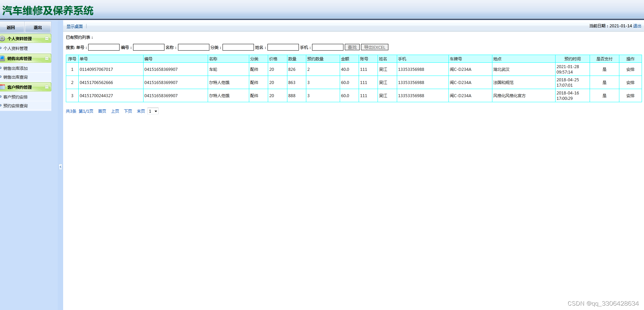Screen dimensions: 644x310
Task: Click 安排 for order 04151700244327
Action: (630, 95)
